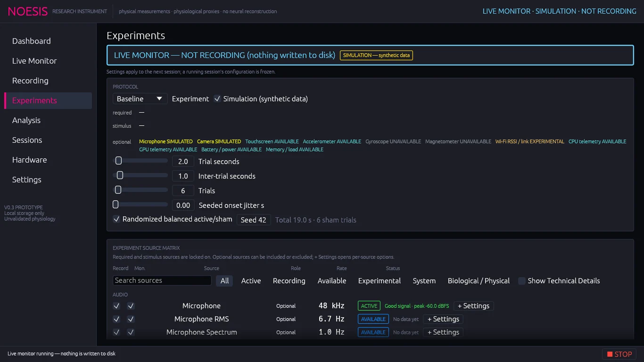The image size is (644, 362).
Task: Click the Inter-trial seconds value field
Action: [183, 176]
